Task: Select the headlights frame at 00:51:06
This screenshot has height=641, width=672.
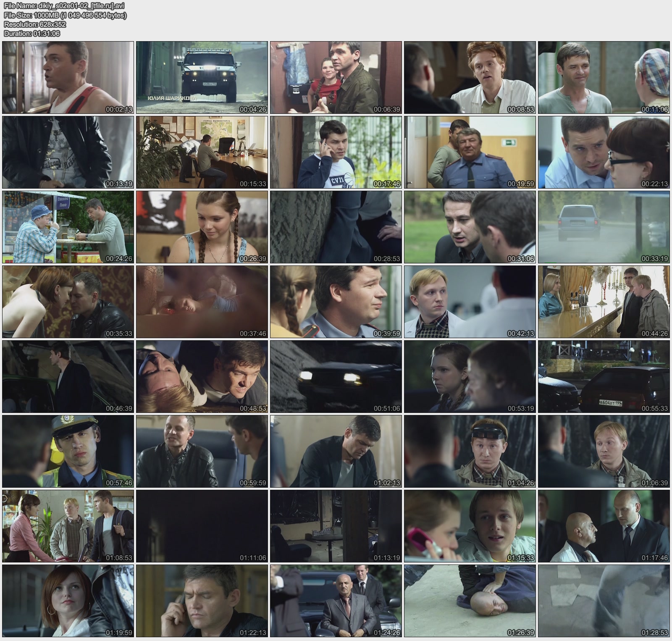Action: [x=336, y=376]
